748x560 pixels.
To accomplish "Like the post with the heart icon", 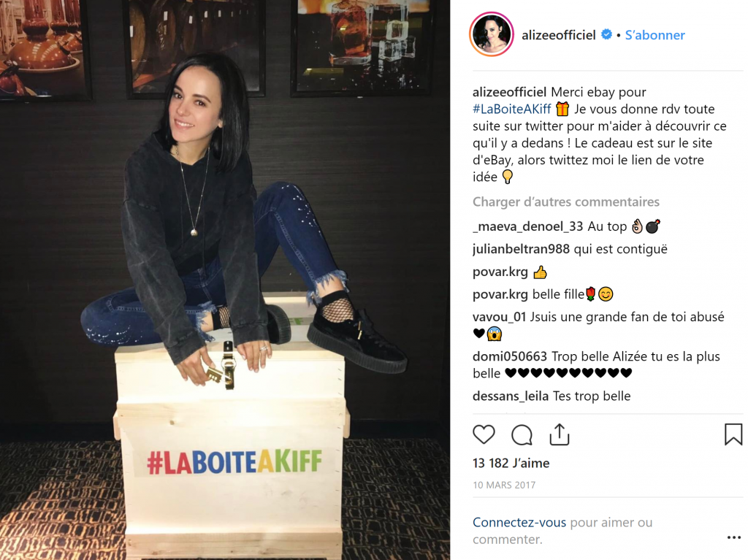I will tap(484, 434).
